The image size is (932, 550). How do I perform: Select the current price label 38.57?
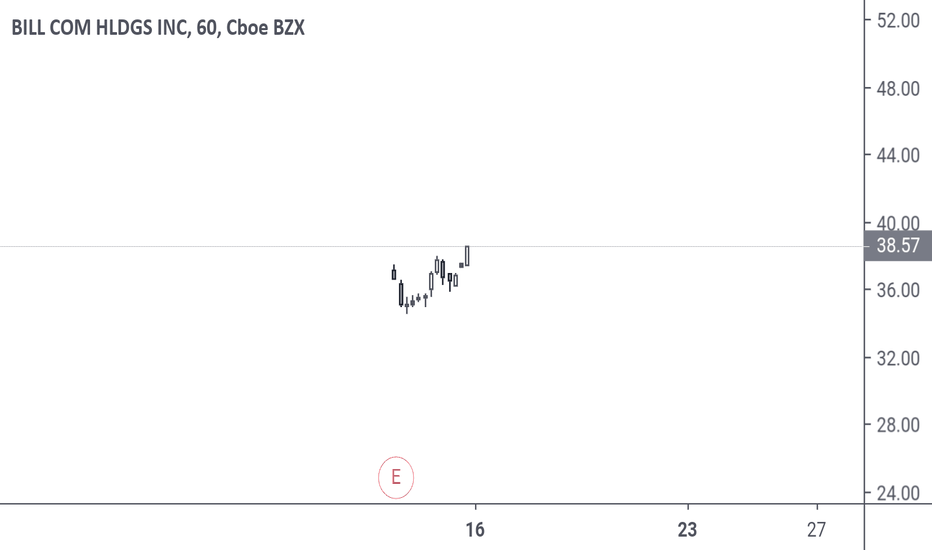898,246
